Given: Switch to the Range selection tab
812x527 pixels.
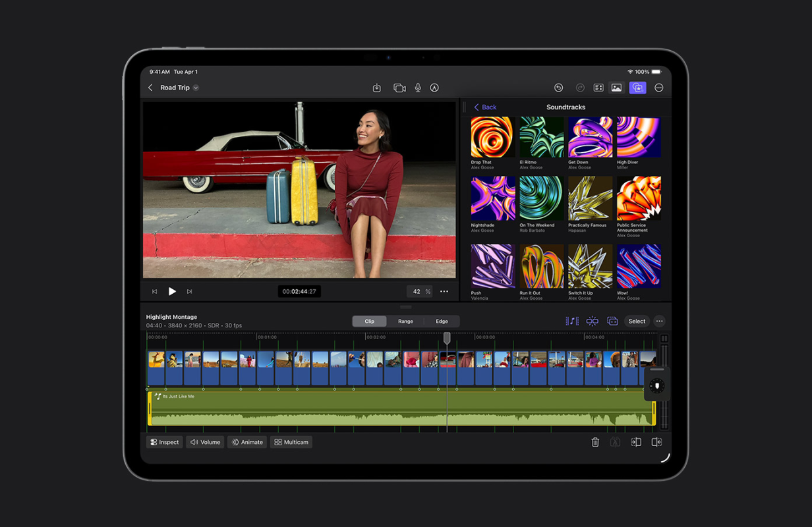Looking at the screenshot, I should coord(405,321).
